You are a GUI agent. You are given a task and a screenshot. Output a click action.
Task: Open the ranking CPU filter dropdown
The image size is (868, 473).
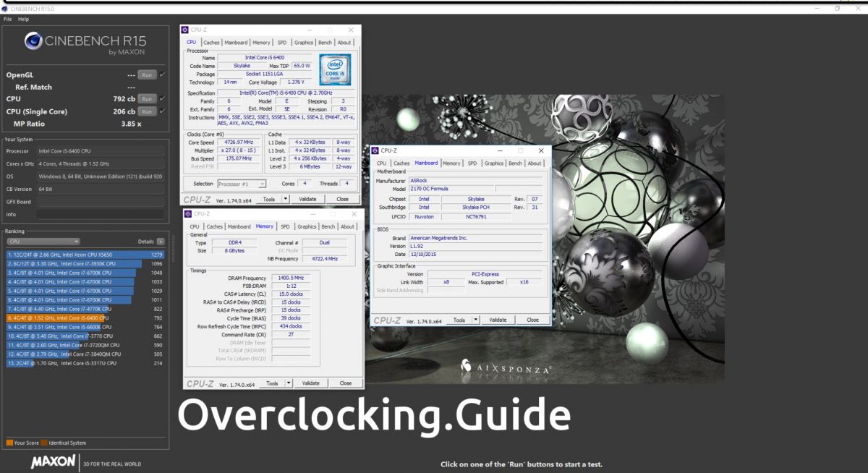43,242
